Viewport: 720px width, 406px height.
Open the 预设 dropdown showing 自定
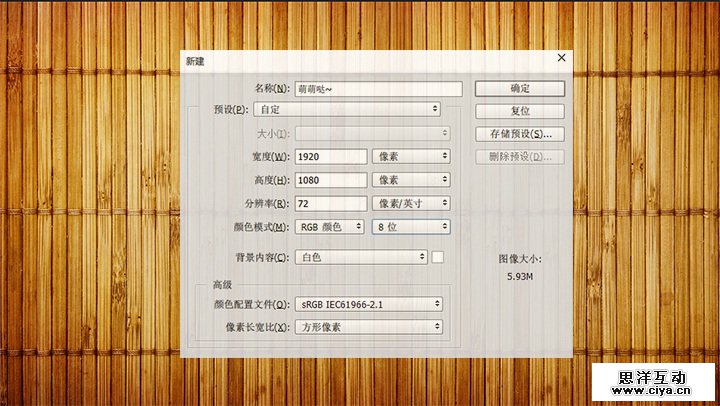[347, 109]
